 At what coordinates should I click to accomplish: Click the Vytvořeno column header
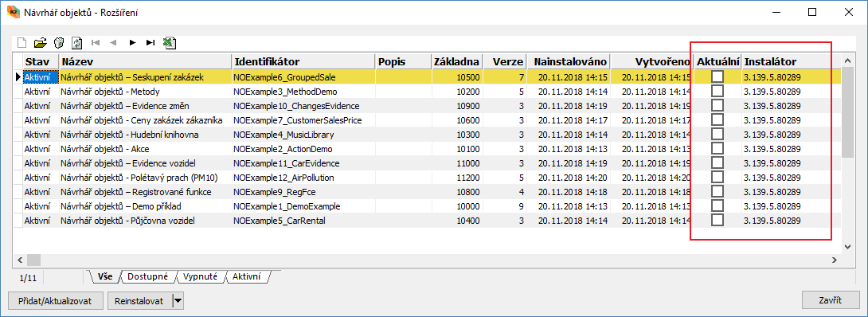(653, 61)
